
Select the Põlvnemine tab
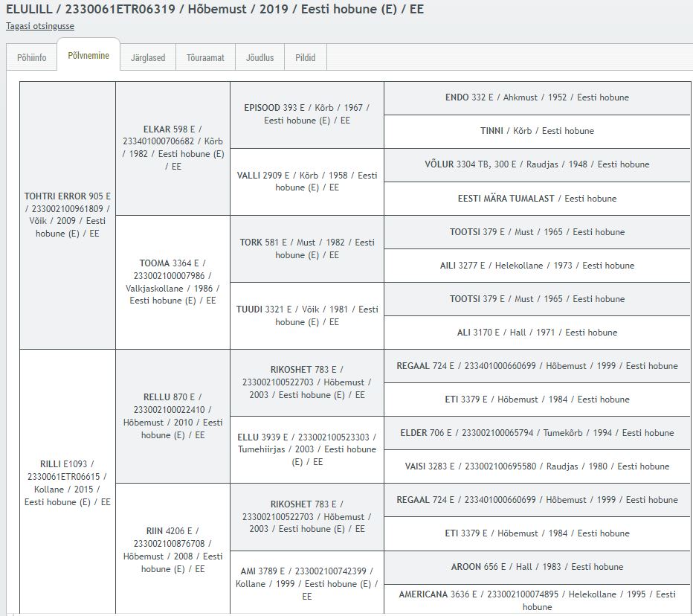pyautogui.click(x=88, y=55)
